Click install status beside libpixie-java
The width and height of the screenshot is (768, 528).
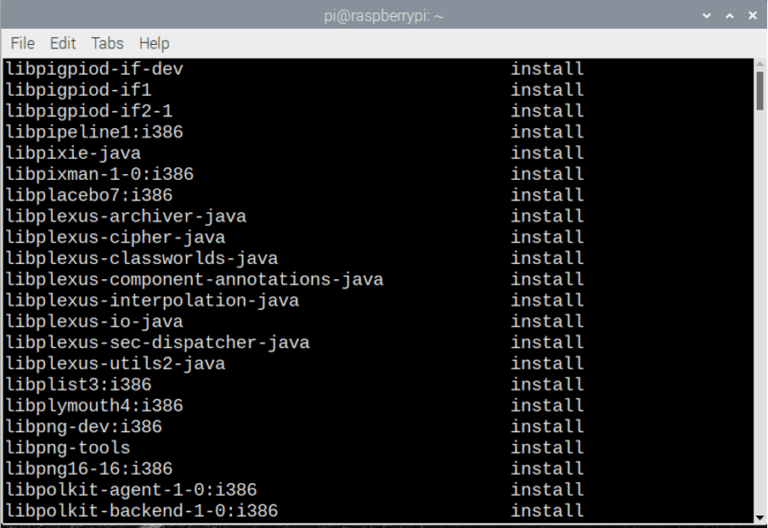(547, 153)
